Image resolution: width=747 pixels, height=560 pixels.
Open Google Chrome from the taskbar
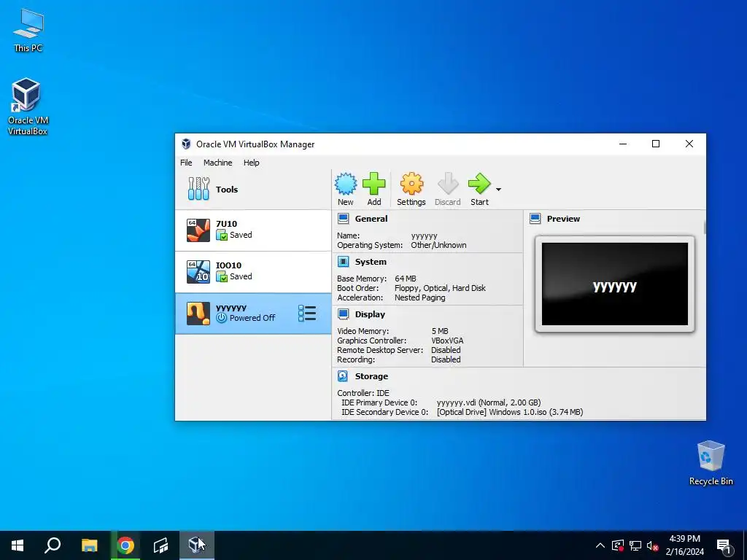click(125, 545)
